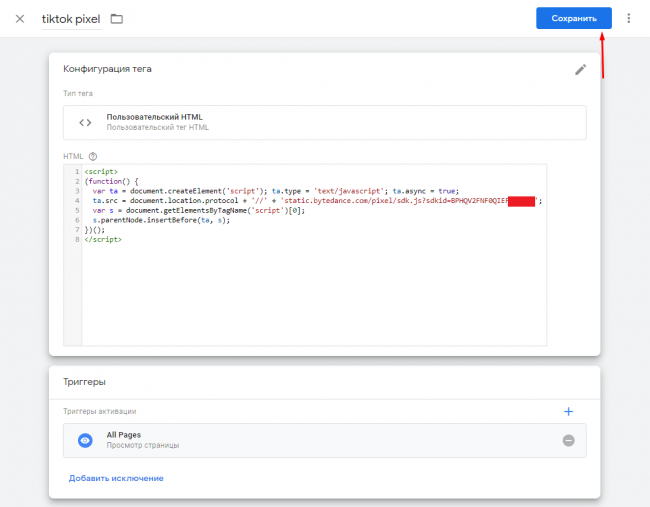Image resolution: width=650 pixels, height=507 pixels.
Task: Click the help question mark next to HTML
Action: click(93, 156)
